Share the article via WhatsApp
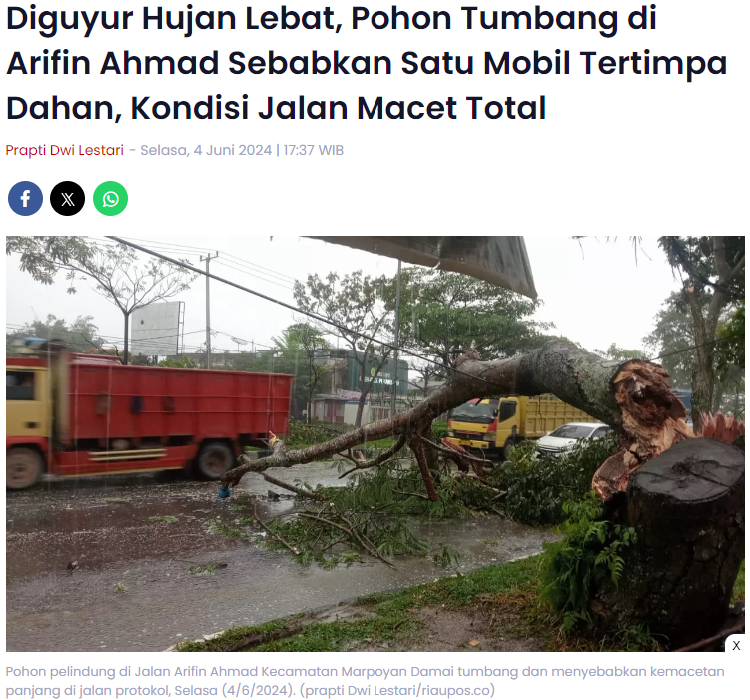Image resolution: width=750 pixels, height=700 pixels. click(x=110, y=198)
